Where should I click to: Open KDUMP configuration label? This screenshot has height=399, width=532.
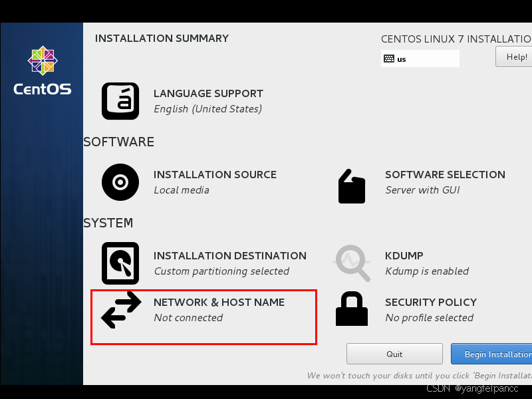tap(404, 256)
